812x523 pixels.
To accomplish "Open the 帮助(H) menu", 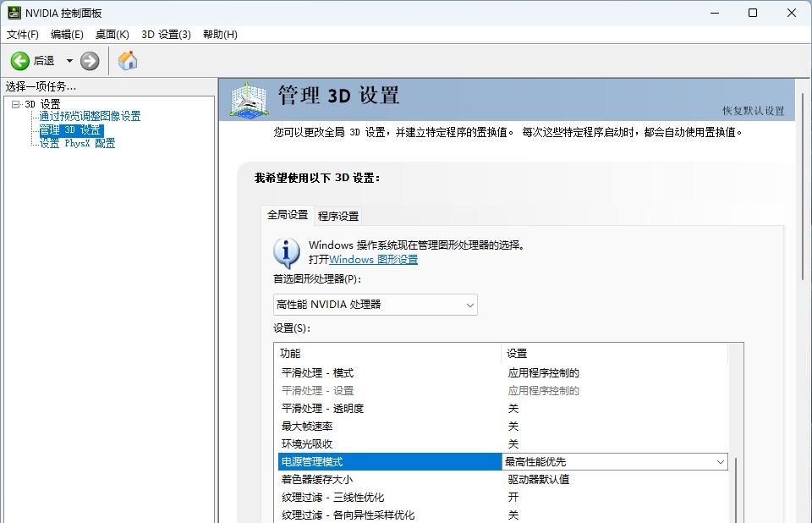I will [x=220, y=34].
